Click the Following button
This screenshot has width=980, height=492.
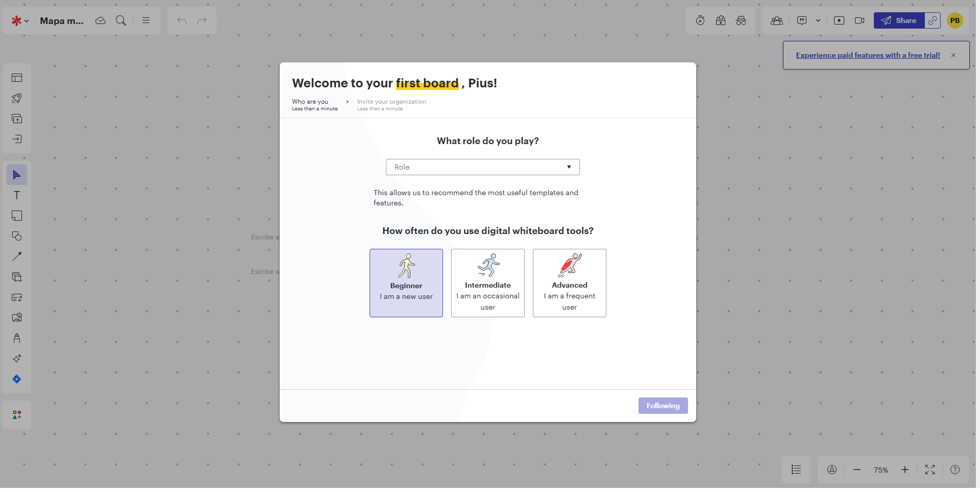pyautogui.click(x=663, y=406)
